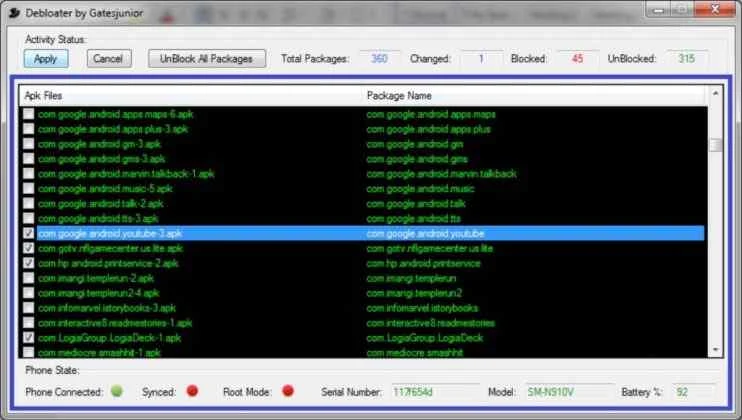
Task: Check the readmestories-1.apk checkbox
Action: coord(28,323)
